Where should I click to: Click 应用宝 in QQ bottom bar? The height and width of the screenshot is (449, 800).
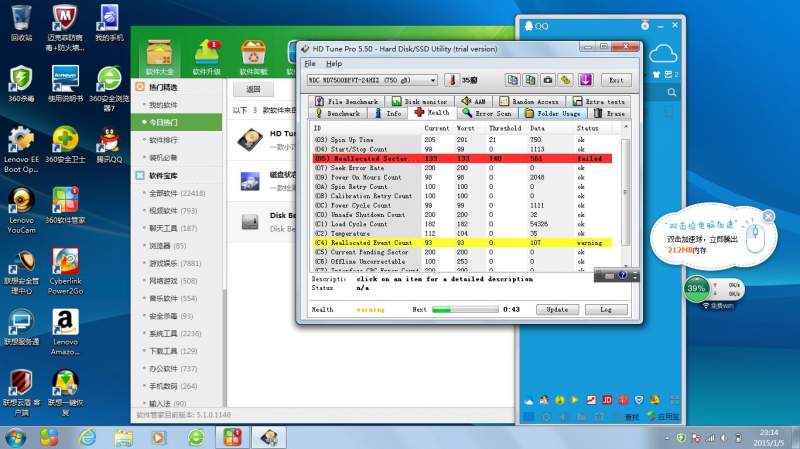[x=663, y=417]
